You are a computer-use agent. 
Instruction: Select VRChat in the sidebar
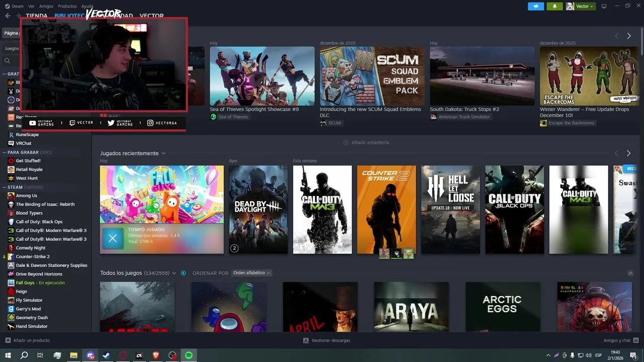click(x=24, y=143)
